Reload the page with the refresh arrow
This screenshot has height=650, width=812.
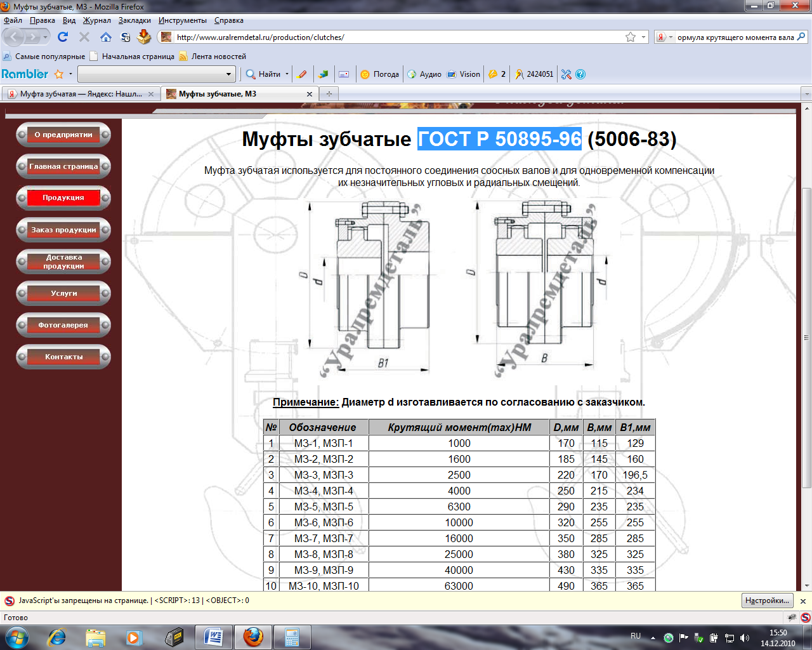63,37
